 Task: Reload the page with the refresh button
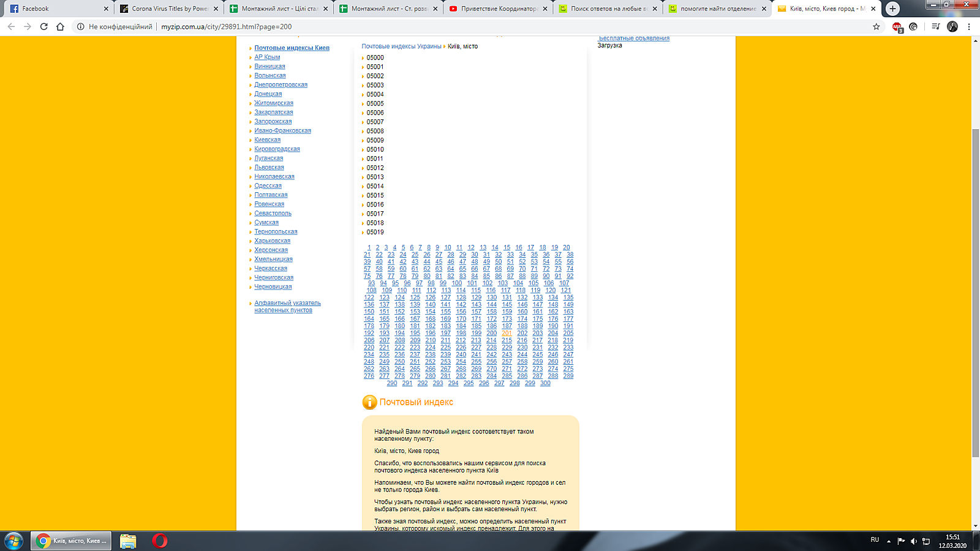43,26
